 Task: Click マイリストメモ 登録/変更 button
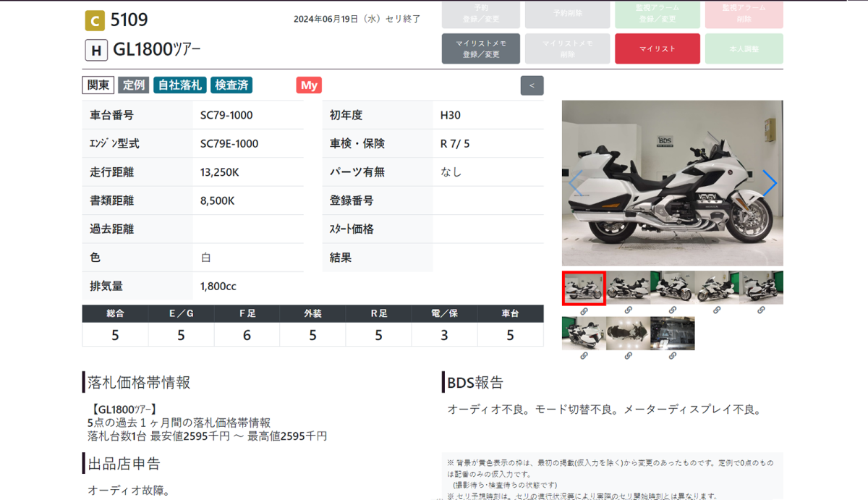click(x=481, y=48)
